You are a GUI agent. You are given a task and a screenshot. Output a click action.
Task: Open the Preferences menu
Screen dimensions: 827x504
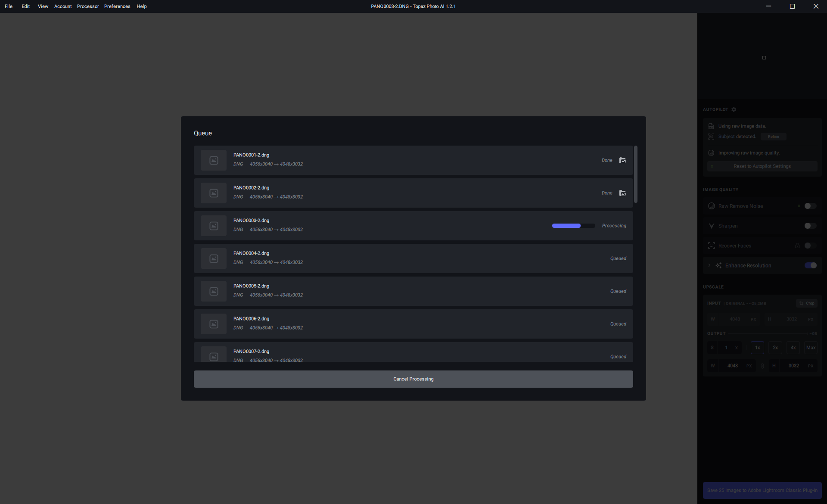click(x=117, y=6)
